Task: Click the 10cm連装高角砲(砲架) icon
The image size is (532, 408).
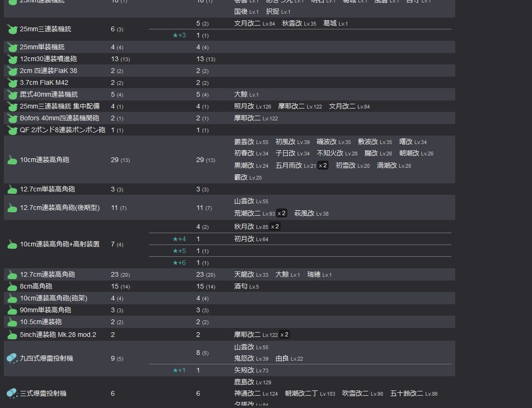Action: [12, 298]
